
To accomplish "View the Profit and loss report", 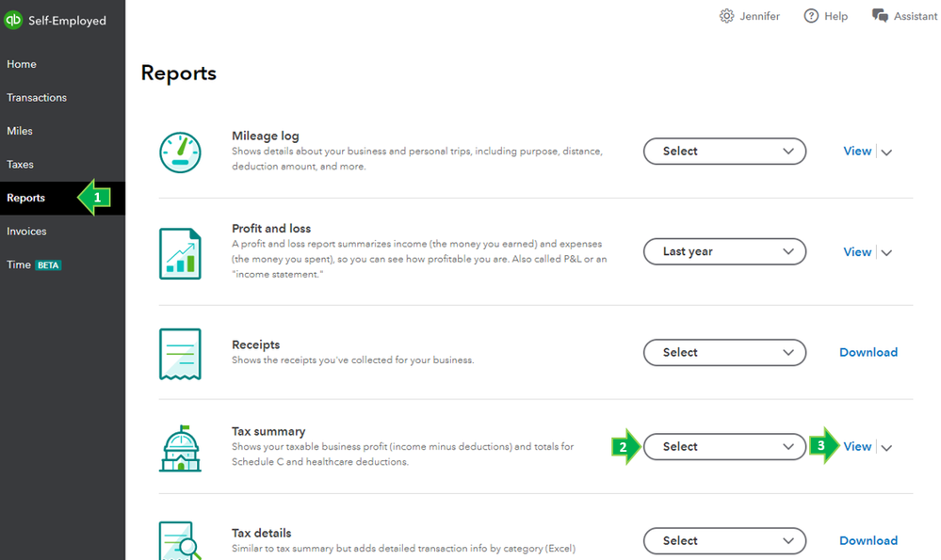I will pos(857,252).
